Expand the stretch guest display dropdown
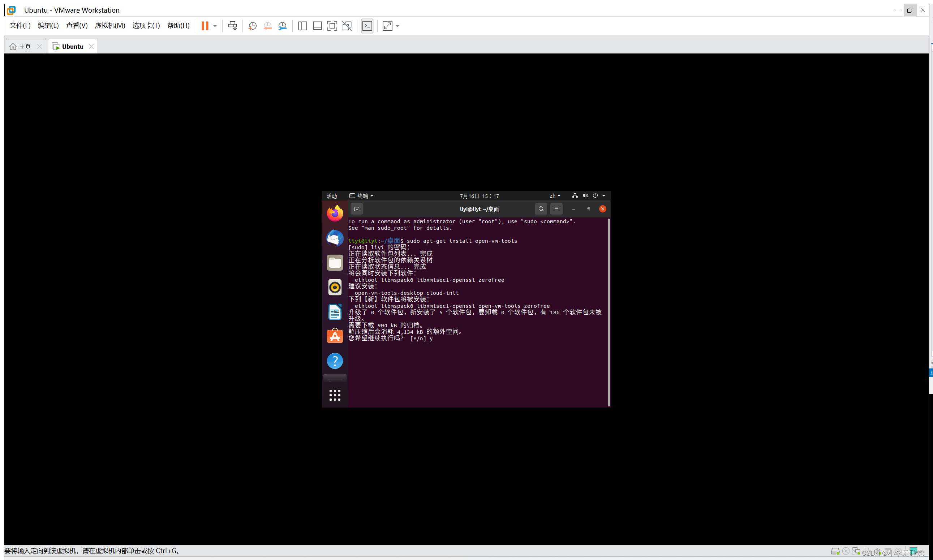 [x=397, y=26]
